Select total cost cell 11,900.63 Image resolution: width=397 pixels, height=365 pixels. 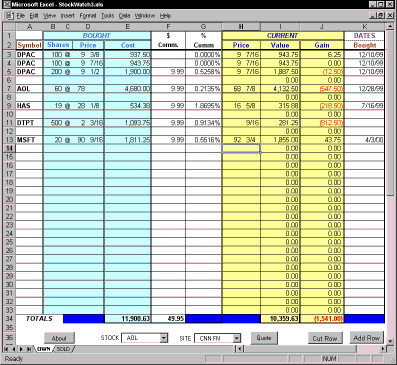(127, 319)
